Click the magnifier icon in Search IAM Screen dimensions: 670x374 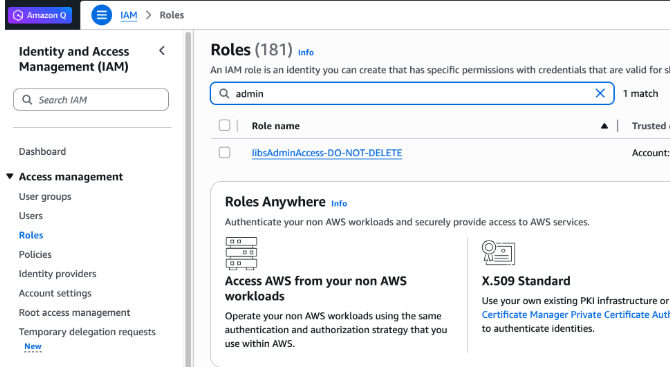(x=27, y=100)
